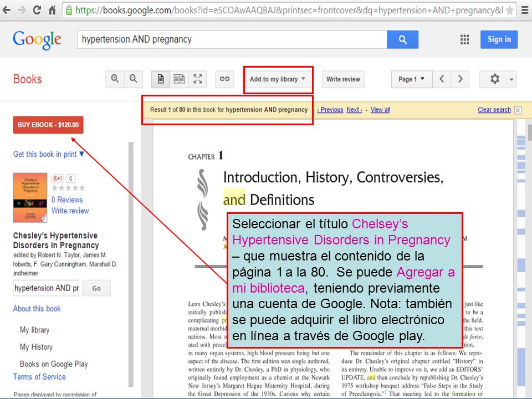
Task: Open the Google apps grid
Action: tap(464, 39)
